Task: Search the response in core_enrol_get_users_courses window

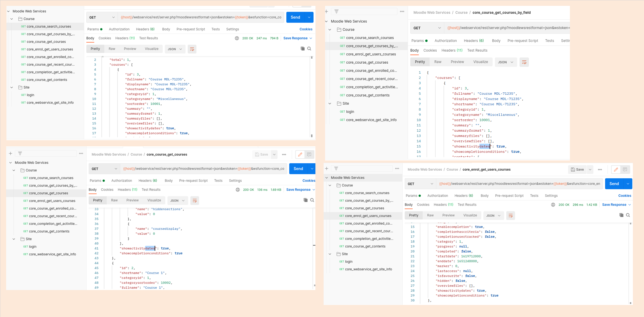Action: [628, 215]
